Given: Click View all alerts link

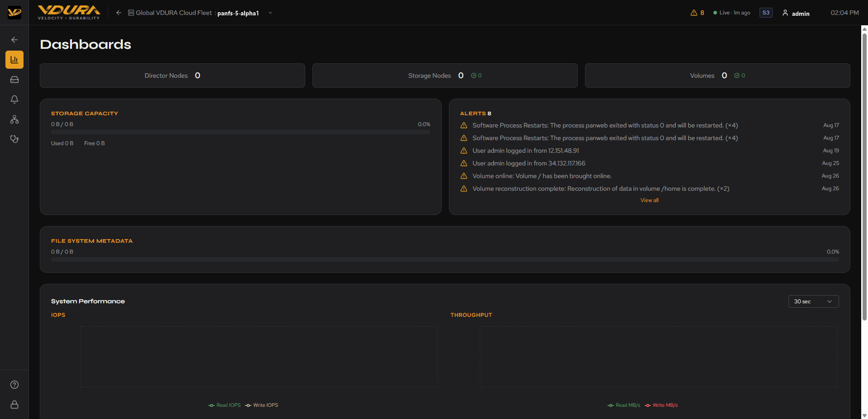Looking at the screenshot, I should [x=650, y=200].
